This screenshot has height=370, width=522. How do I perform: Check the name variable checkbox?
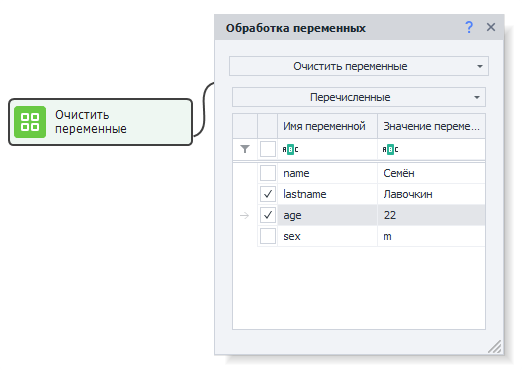tap(268, 173)
